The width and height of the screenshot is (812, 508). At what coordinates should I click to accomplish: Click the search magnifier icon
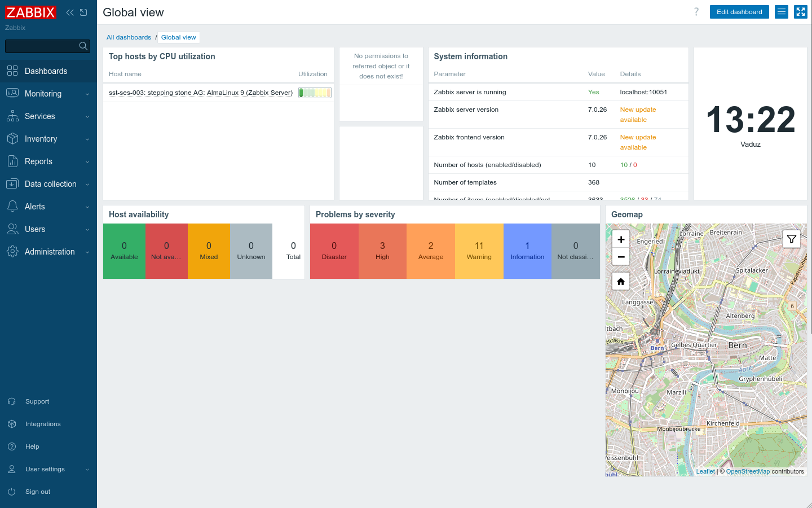point(83,46)
